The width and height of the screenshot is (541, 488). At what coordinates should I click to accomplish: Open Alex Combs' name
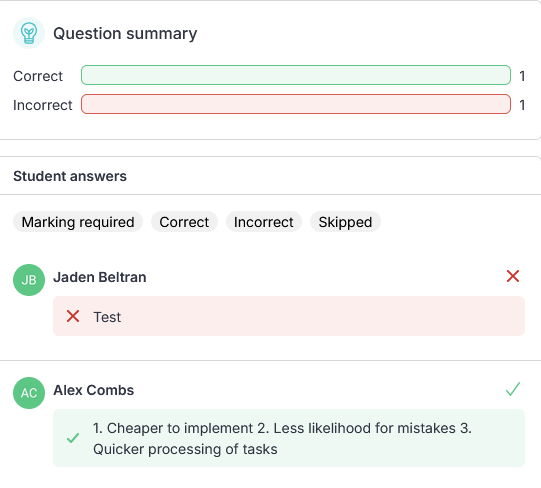pyautogui.click(x=94, y=390)
